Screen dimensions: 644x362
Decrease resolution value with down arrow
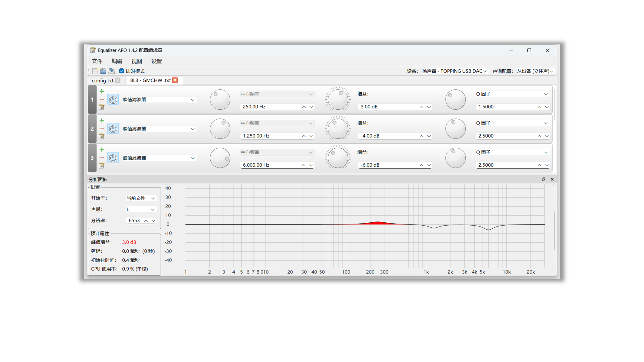[x=153, y=221]
